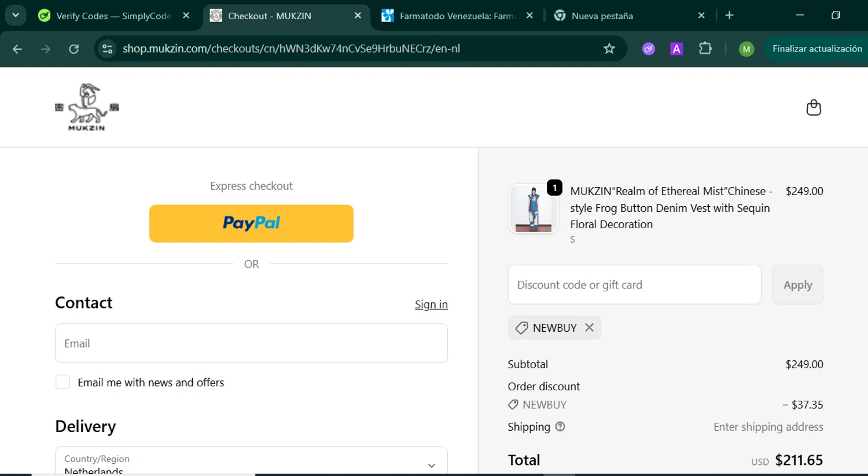View site information icon in address bar

[x=107, y=49]
